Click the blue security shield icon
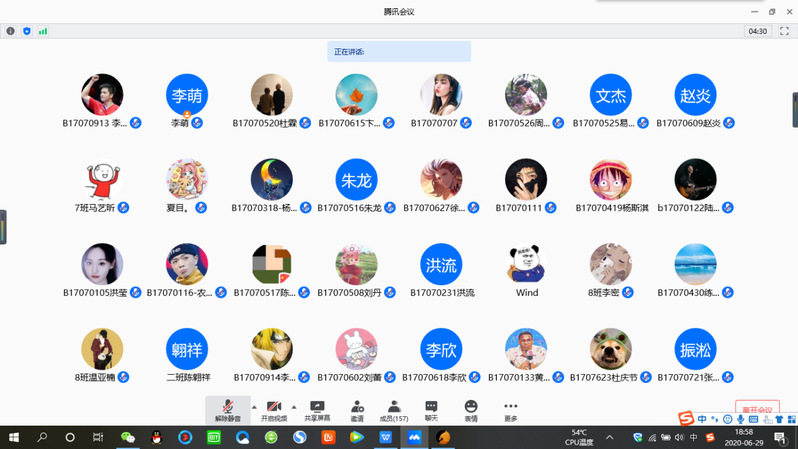798x449 pixels. (x=27, y=31)
